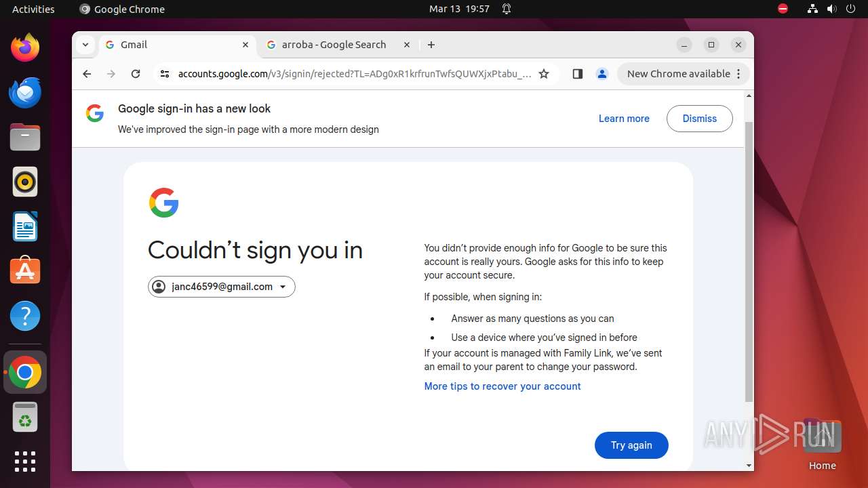Open the Learn more link
This screenshot has width=868, height=488.
(624, 119)
